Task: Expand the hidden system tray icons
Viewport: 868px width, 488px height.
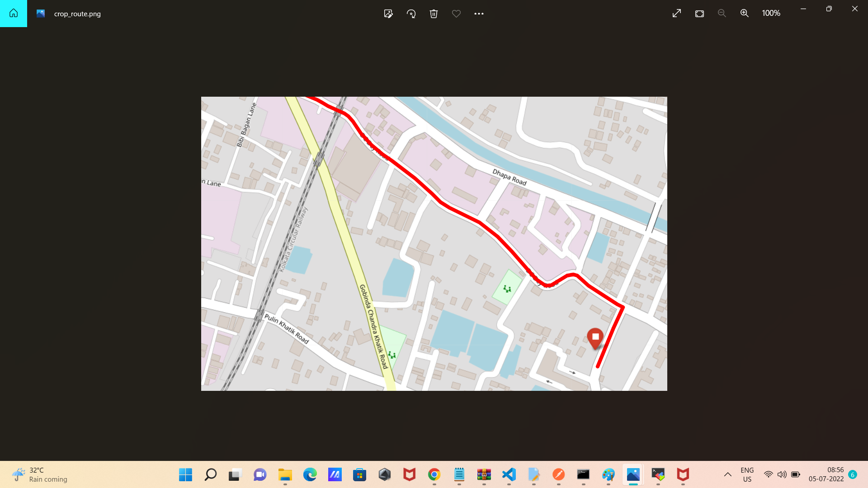Action: [728, 475]
